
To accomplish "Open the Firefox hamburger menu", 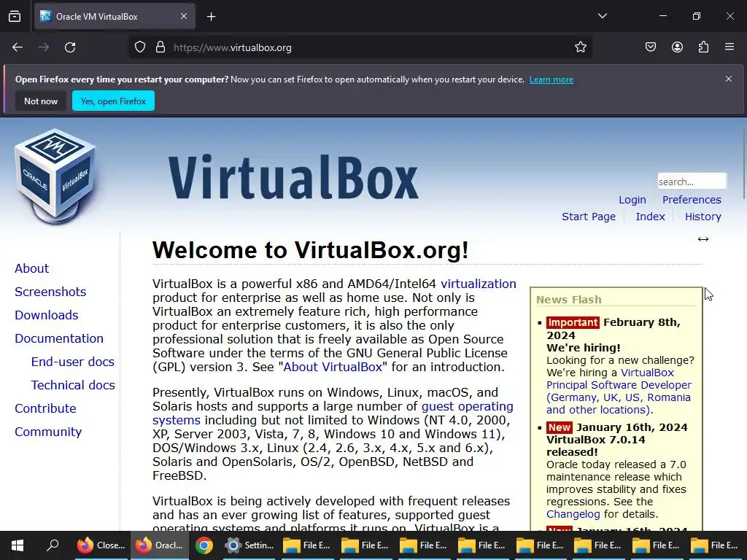I will [x=729, y=47].
